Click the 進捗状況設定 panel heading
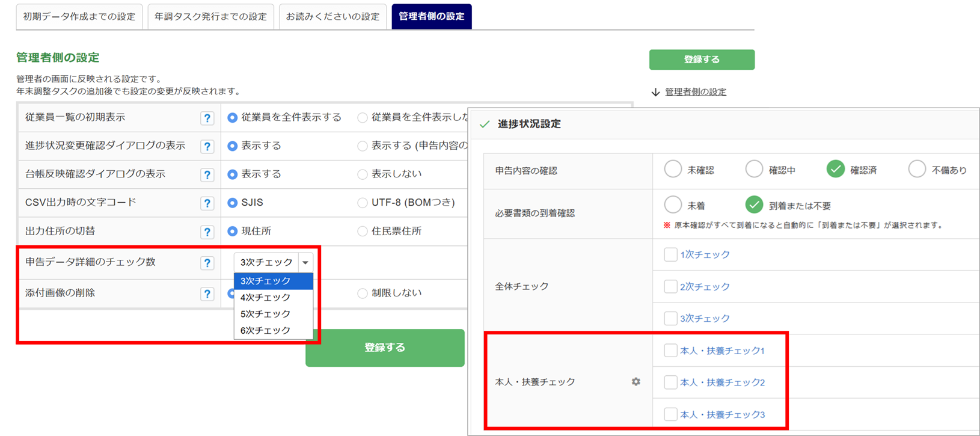This screenshot has height=436, width=980. pos(529,124)
